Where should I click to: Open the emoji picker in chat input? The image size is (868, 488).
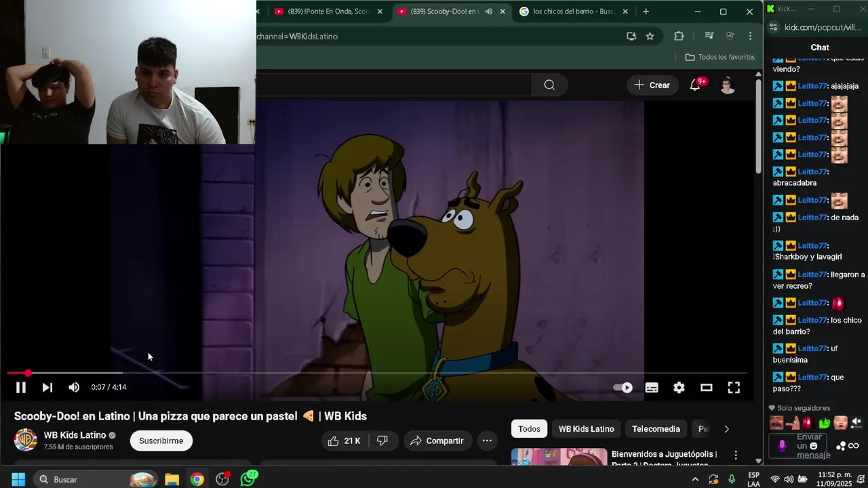(x=813, y=446)
